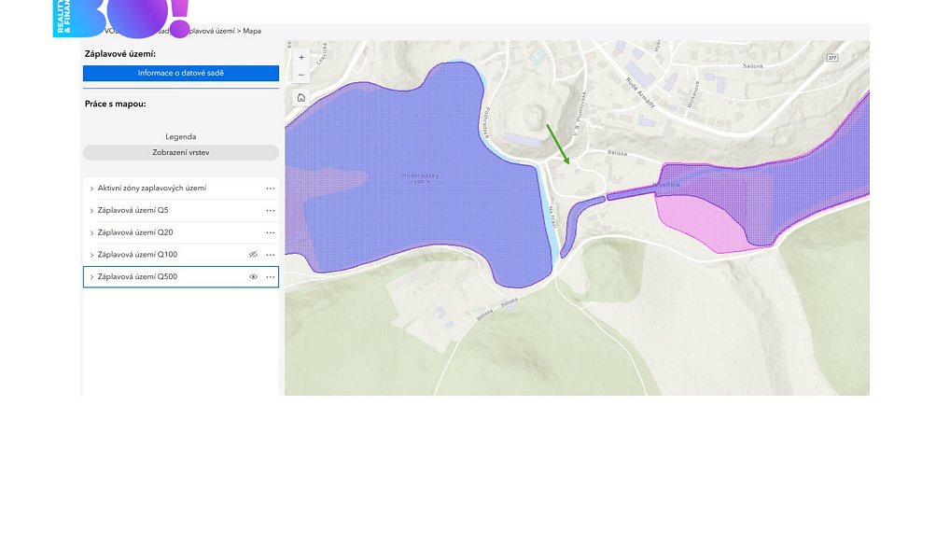The image size is (950, 560).
Task: Open options menu for Záplavová území Q5
Action: pos(271,210)
